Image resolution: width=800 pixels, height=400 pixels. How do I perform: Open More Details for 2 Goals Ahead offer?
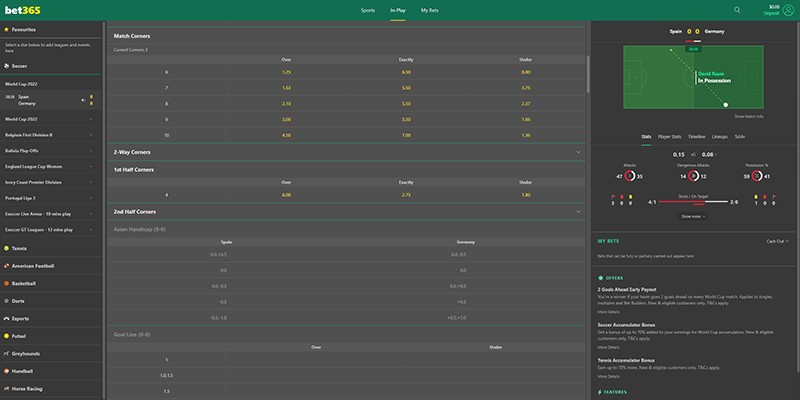click(608, 312)
